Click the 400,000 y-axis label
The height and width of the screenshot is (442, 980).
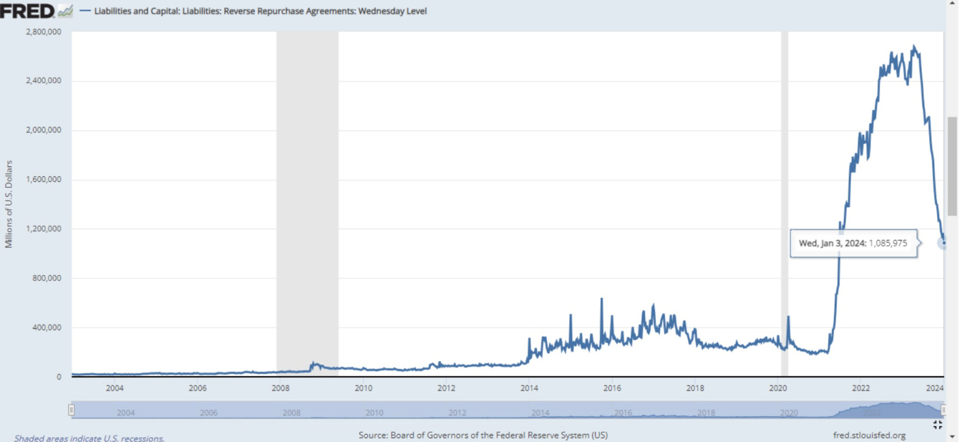(47, 328)
